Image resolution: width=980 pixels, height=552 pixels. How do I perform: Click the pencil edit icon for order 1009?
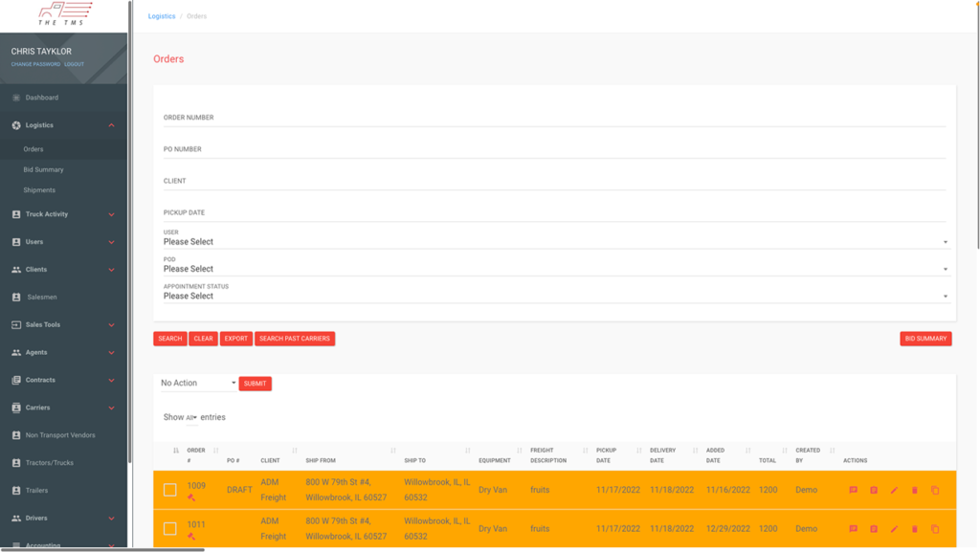(894, 491)
